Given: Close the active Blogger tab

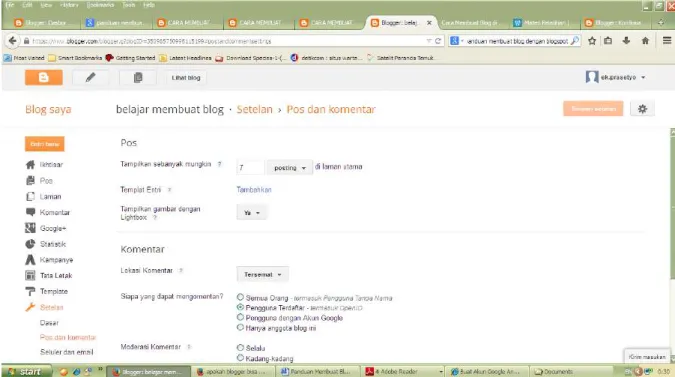Looking at the screenshot, I should tap(429, 23).
